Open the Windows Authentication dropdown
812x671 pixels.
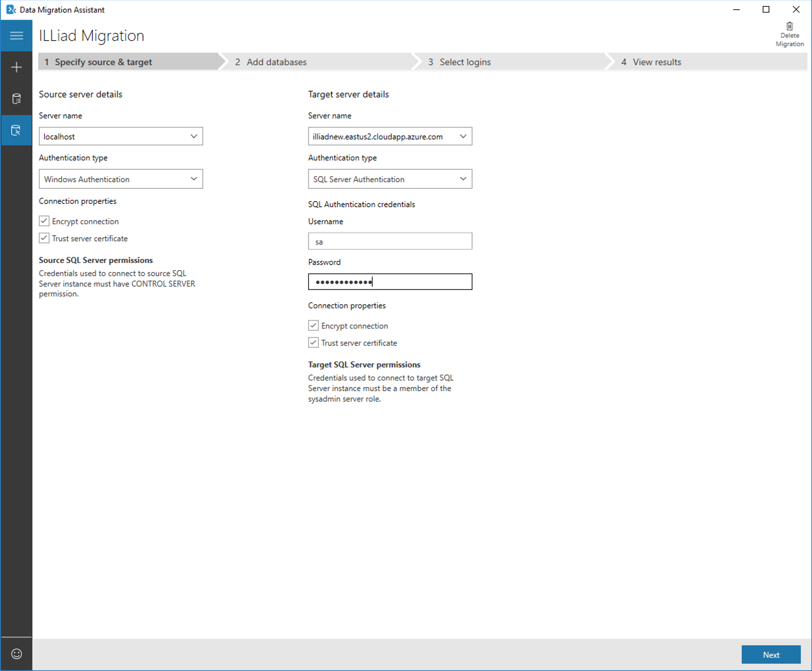pyautogui.click(x=194, y=178)
